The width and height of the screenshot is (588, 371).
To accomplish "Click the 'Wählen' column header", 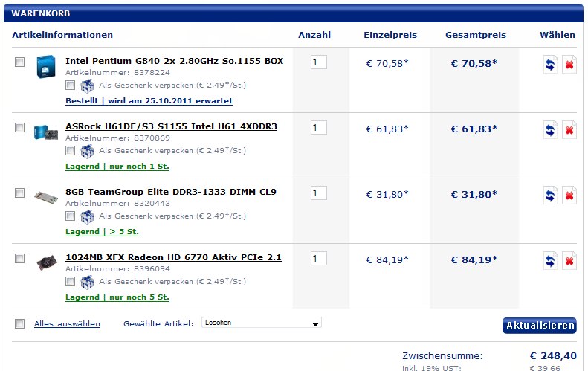I will click(x=558, y=35).
